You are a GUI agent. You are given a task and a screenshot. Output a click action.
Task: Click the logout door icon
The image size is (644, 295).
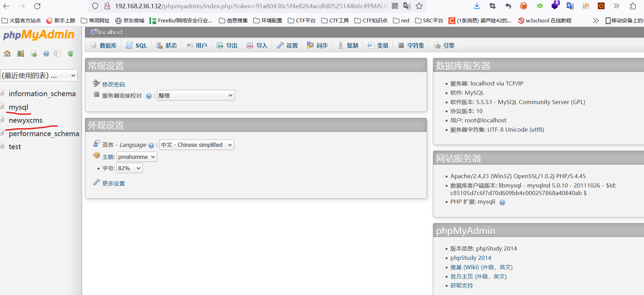click(x=20, y=53)
